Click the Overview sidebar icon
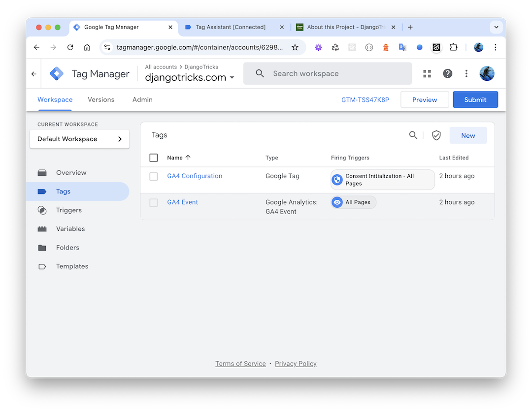The height and width of the screenshot is (412, 532). point(42,173)
